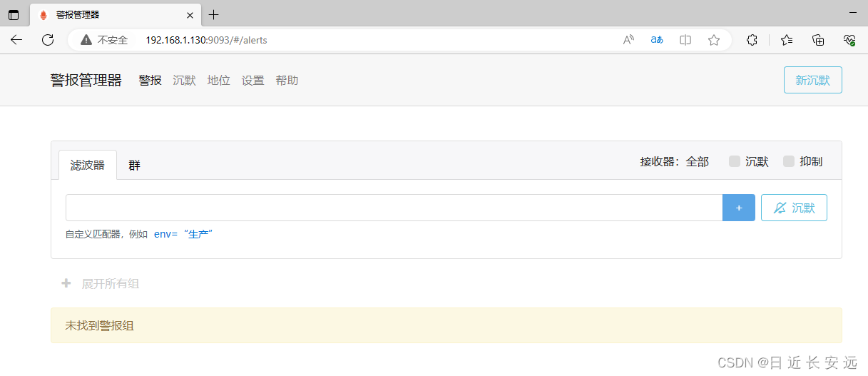Toggle the 沉默 checkbox

pyautogui.click(x=735, y=161)
